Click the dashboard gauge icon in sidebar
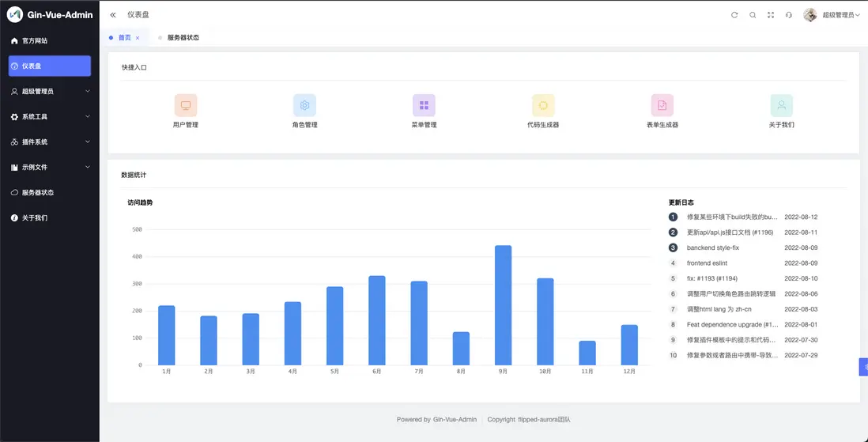Image resolution: width=868 pixels, height=442 pixels. pos(14,66)
